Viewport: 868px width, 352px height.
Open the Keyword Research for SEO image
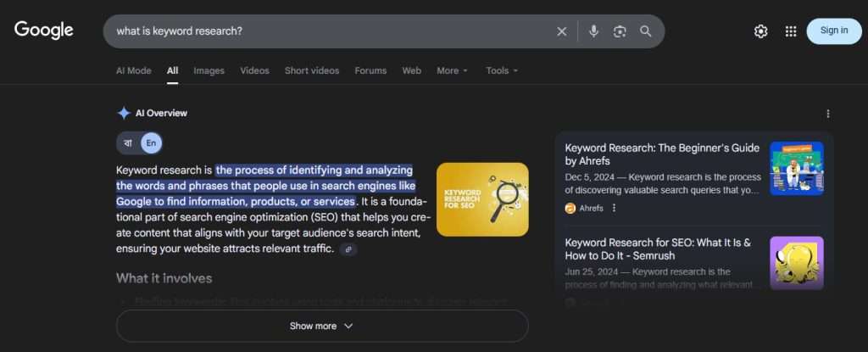pos(482,199)
